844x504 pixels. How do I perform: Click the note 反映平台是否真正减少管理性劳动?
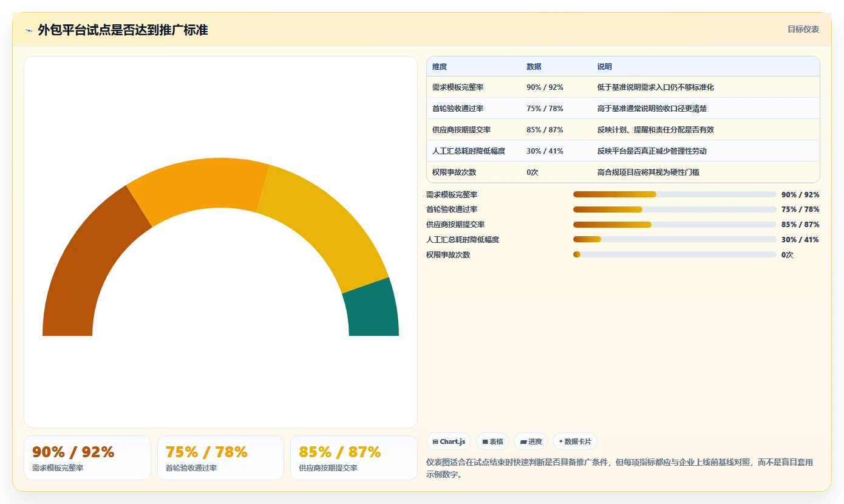[652, 151]
